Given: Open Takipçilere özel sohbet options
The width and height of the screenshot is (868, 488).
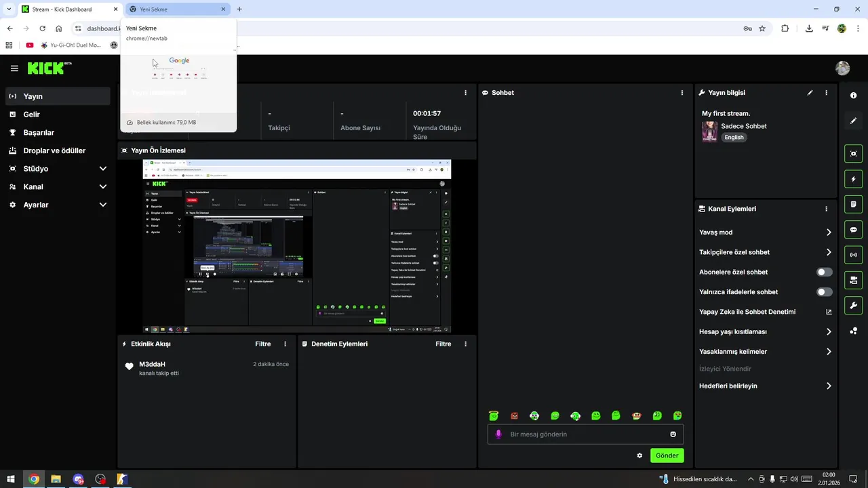Looking at the screenshot, I should click(x=766, y=252).
